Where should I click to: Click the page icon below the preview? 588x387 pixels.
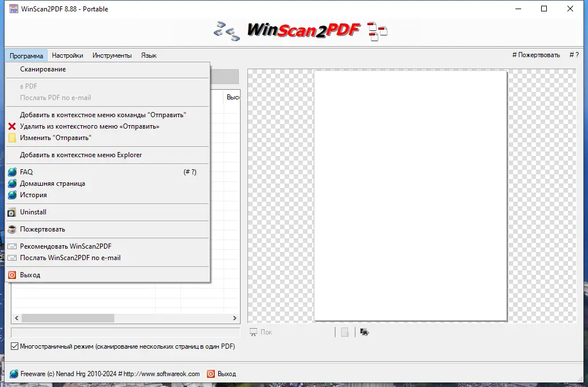coord(345,332)
